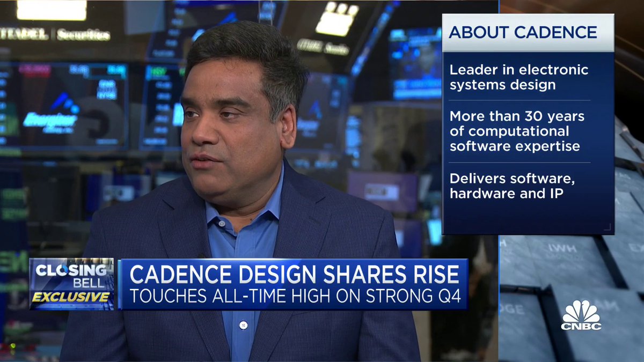
Task: Click 'More than 30 years' bullet text
Action: coord(517,131)
